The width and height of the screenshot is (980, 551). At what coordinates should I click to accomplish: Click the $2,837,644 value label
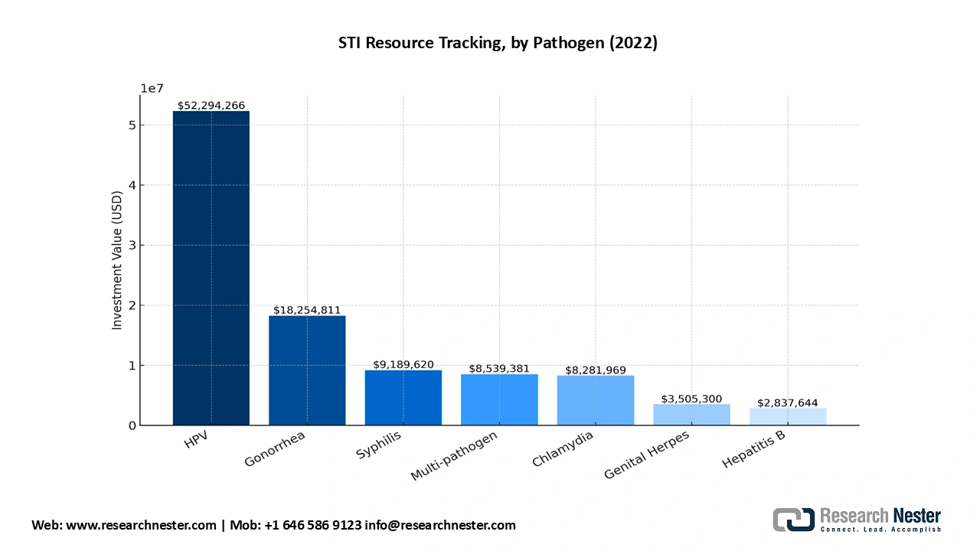787,403
